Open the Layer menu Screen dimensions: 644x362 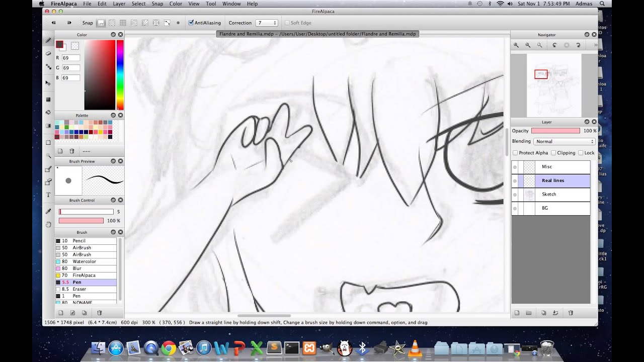point(119,4)
